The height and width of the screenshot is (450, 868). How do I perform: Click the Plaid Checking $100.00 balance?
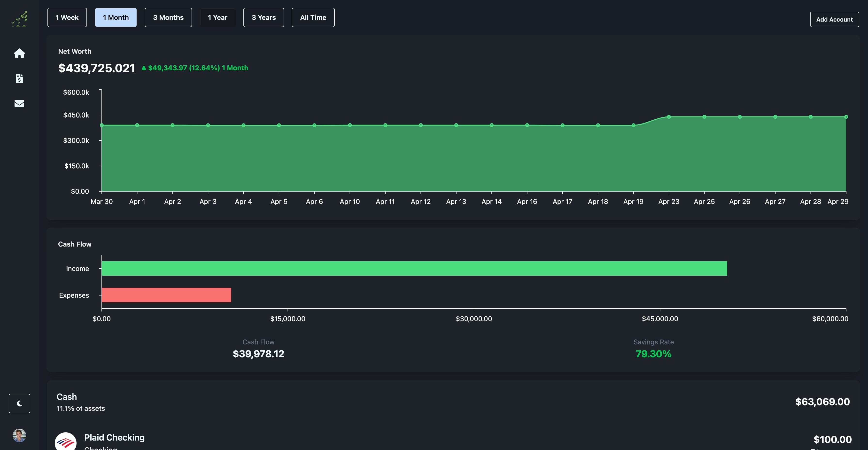point(833,439)
